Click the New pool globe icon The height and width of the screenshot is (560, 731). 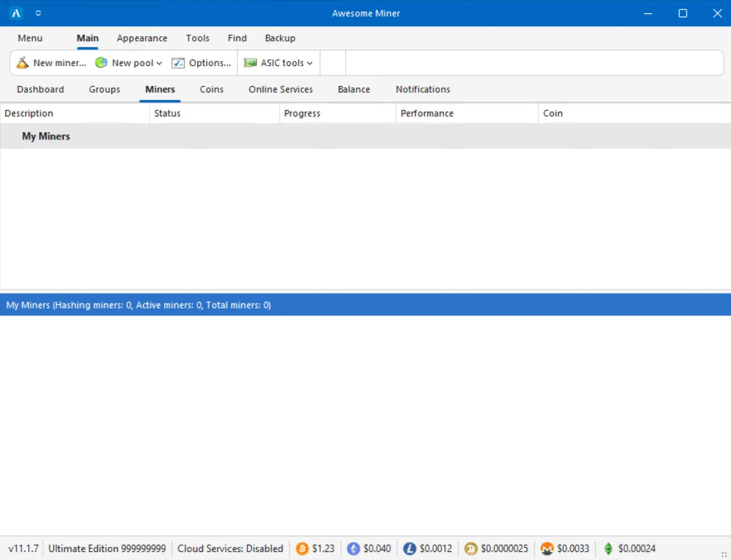pyautogui.click(x=101, y=62)
